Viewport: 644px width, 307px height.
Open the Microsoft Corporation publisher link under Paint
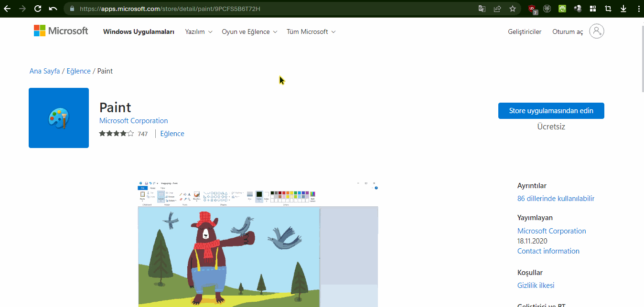click(134, 121)
